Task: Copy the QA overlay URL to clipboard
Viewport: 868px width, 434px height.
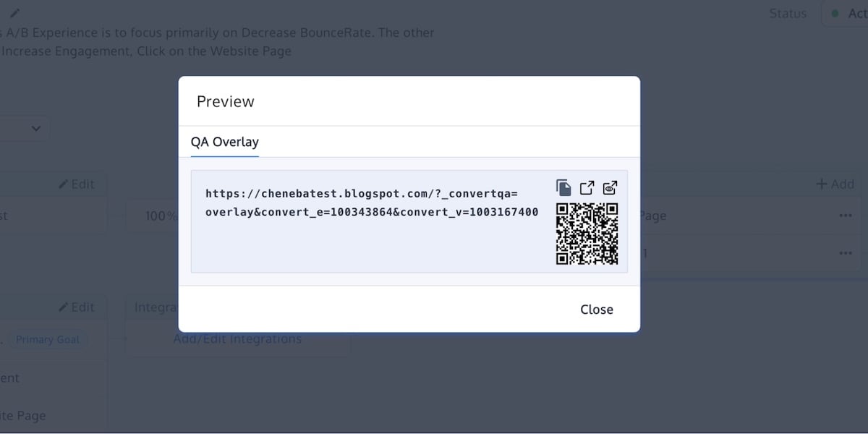Action: pos(563,188)
